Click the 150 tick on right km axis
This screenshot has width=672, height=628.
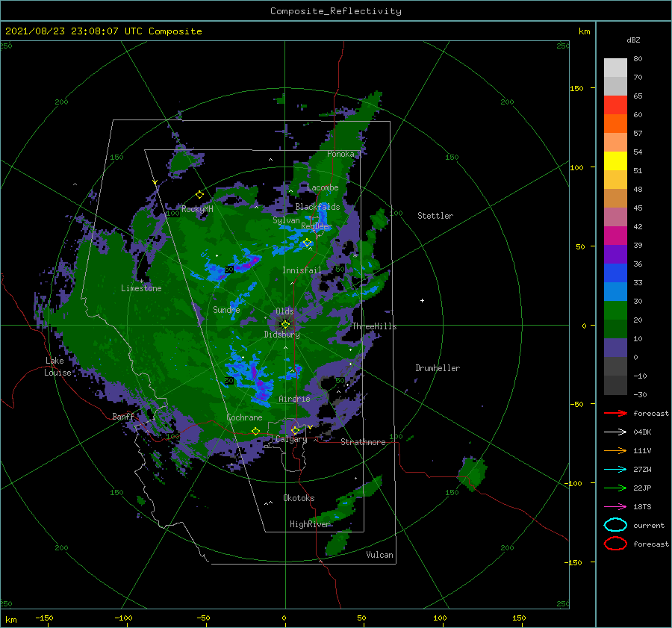577,88
